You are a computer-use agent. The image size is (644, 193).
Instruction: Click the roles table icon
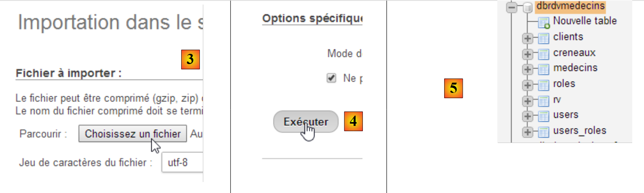pos(544,85)
